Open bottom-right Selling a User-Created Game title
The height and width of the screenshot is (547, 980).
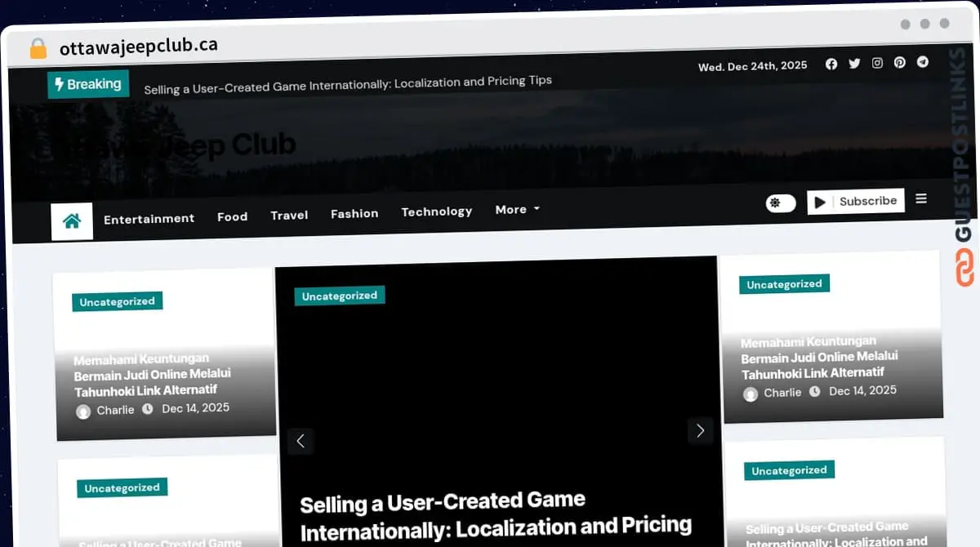pyautogui.click(x=835, y=535)
